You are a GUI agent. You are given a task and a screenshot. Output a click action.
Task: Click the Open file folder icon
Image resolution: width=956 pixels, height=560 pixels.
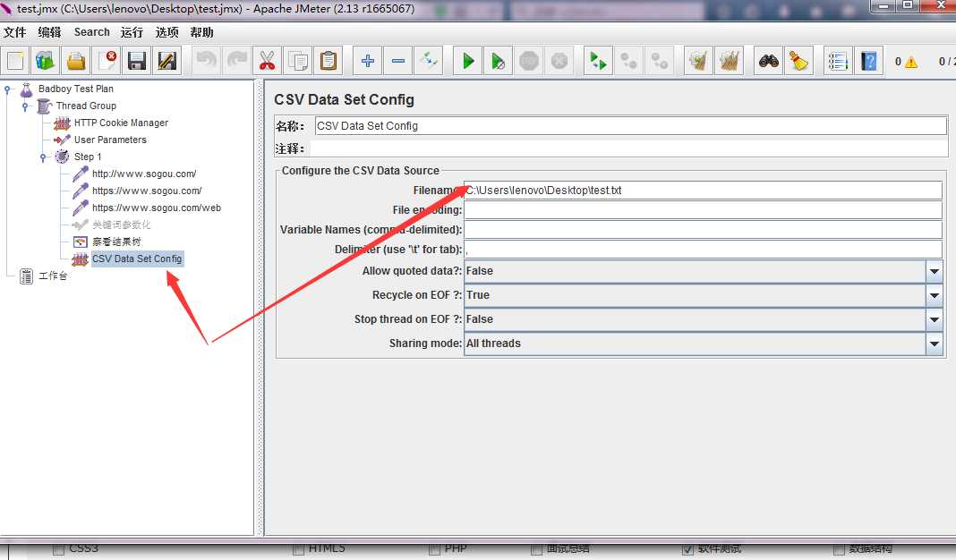[75, 61]
